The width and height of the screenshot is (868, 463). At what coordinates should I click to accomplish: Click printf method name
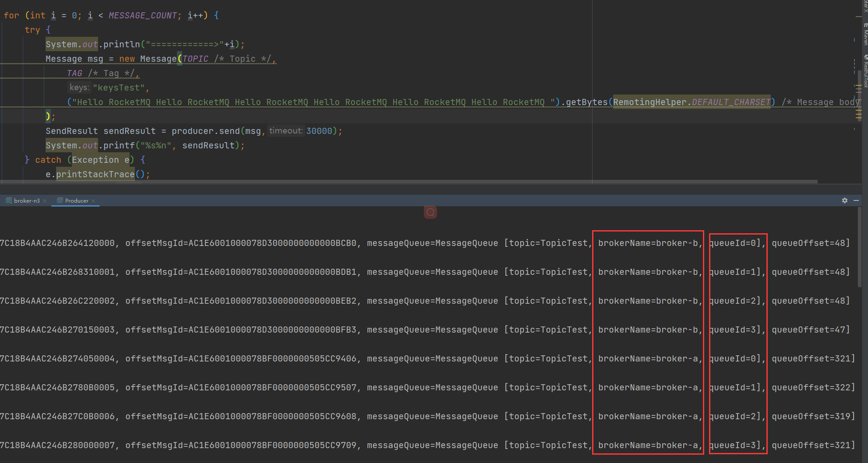(x=119, y=145)
